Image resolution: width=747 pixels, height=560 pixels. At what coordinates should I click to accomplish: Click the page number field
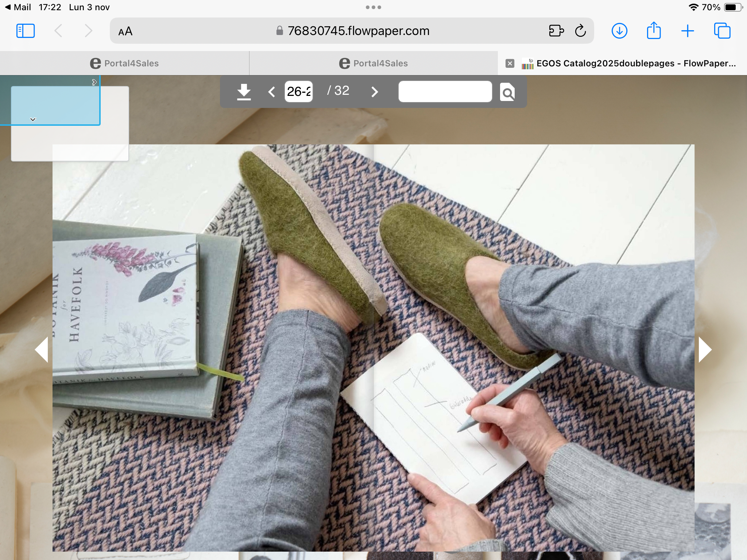click(x=299, y=92)
